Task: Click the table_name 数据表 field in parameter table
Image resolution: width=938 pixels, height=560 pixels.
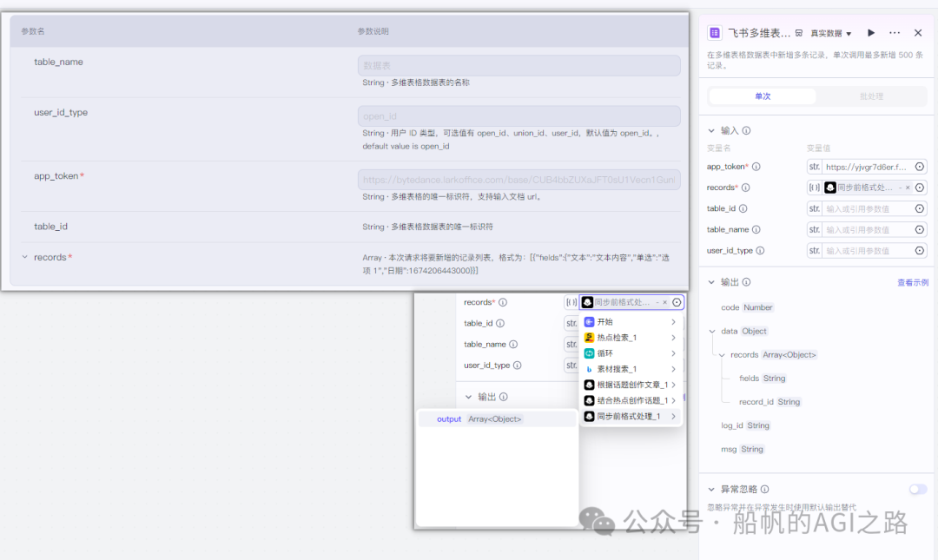Action: [519, 66]
